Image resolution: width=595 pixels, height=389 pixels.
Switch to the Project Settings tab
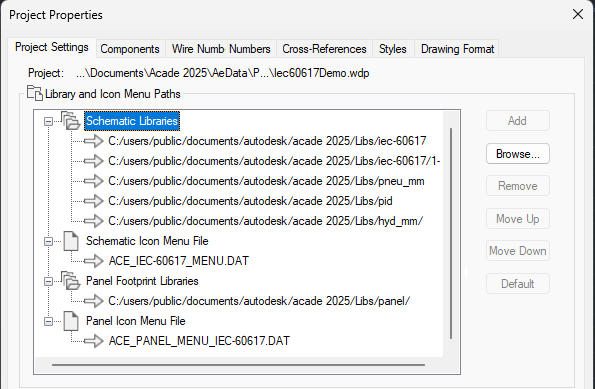52,47
